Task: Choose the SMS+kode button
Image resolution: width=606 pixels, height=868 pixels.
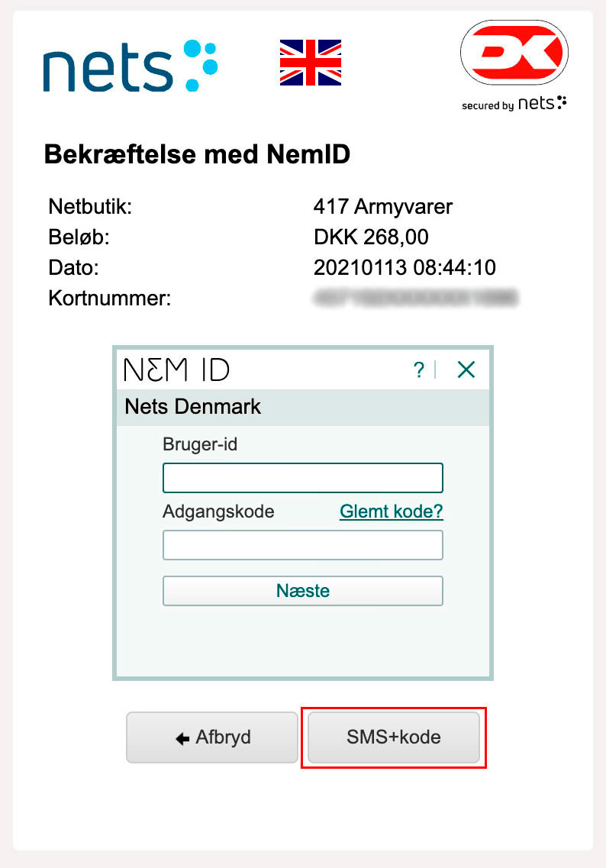Action: click(x=394, y=737)
